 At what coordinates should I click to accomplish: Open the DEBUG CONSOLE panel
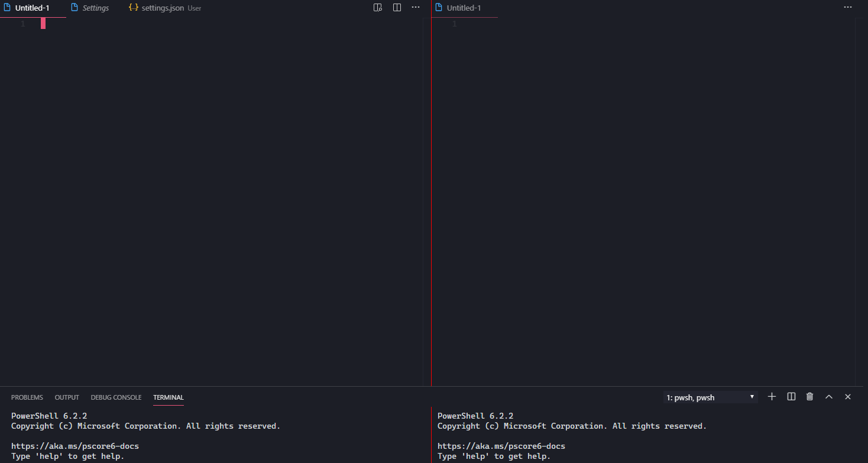(116, 397)
